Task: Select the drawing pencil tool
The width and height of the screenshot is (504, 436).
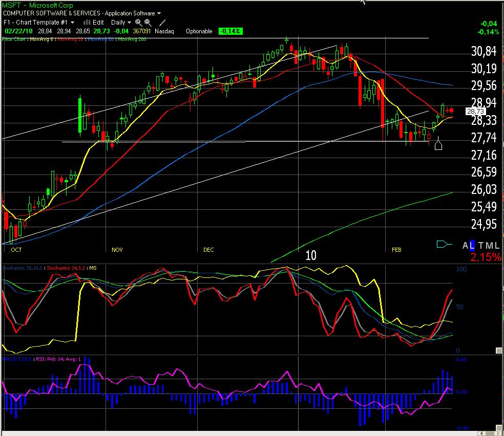Action: [x=162, y=23]
